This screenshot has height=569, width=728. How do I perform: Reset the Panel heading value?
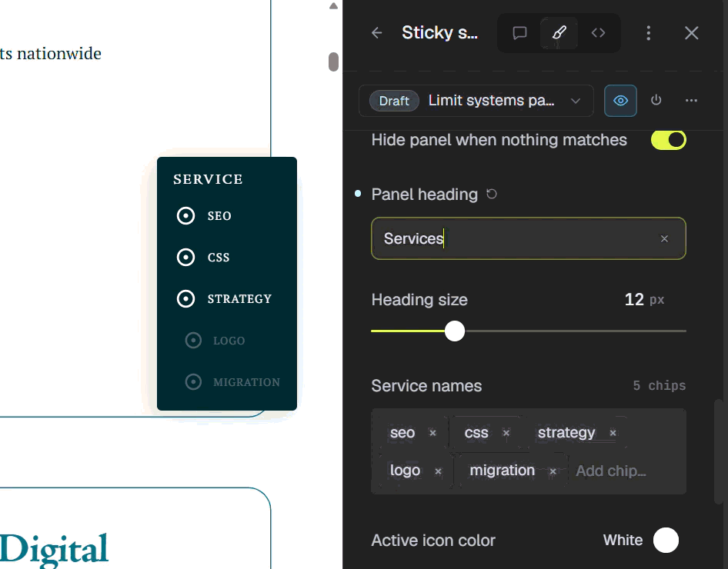coord(492,194)
